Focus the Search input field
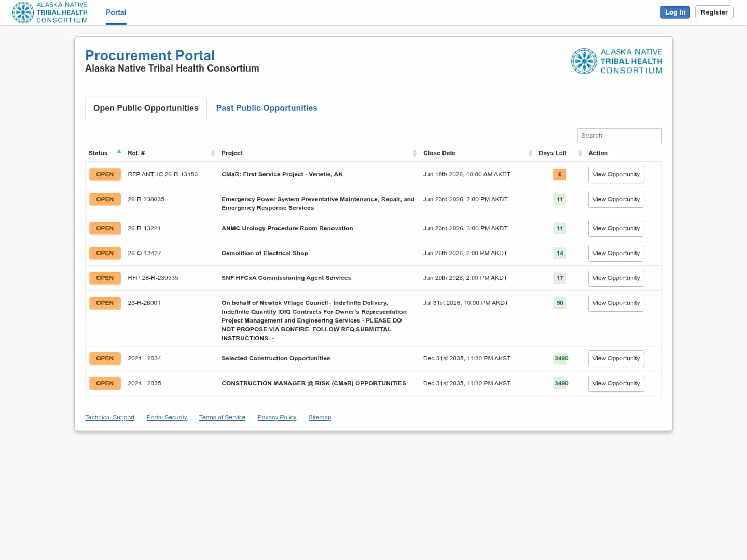The height and width of the screenshot is (560, 747). [x=619, y=135]
